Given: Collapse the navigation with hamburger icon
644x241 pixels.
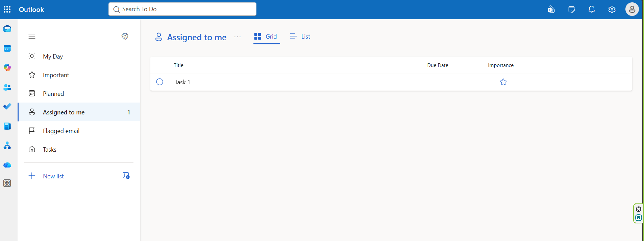Looking at the screenshot, I should pyautogui.click(x=32, y=36).
